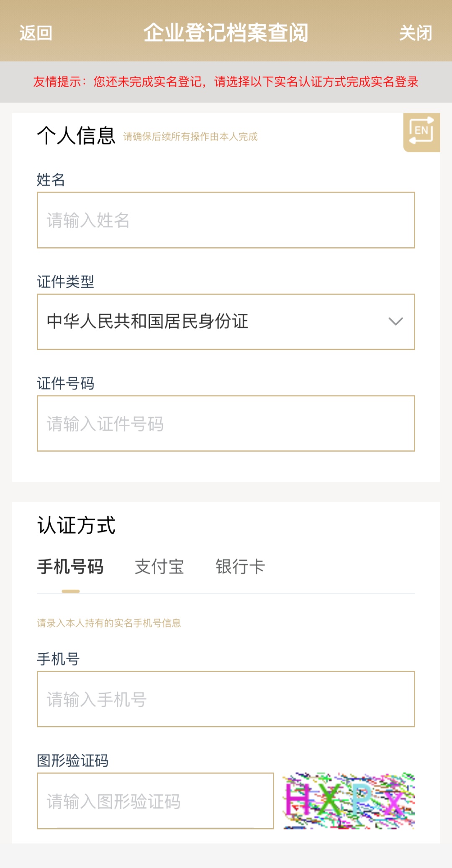This screenshot has height=868, width=452.
Task: Refresh the graphic captcha image
Action: coord(349,800)
